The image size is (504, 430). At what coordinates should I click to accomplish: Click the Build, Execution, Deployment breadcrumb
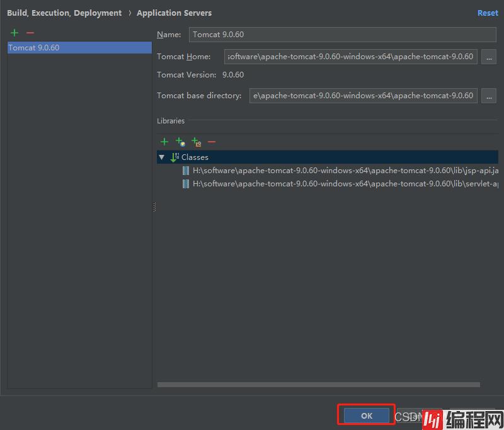click(x=64, y=13)
